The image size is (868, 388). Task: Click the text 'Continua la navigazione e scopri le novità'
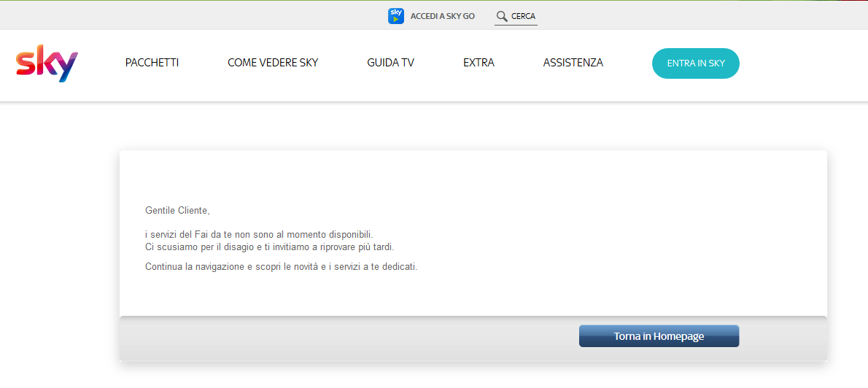coord(232,266)
